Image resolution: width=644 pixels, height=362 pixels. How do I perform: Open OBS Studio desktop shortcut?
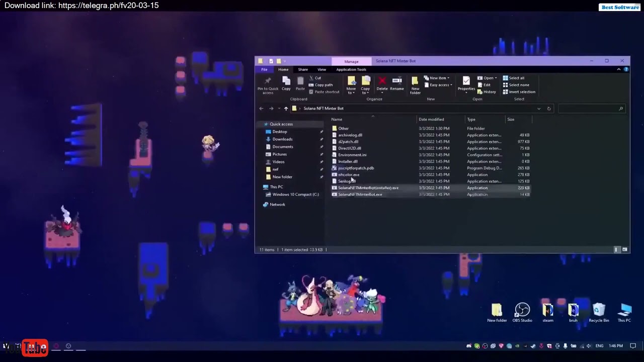[522, 313]
